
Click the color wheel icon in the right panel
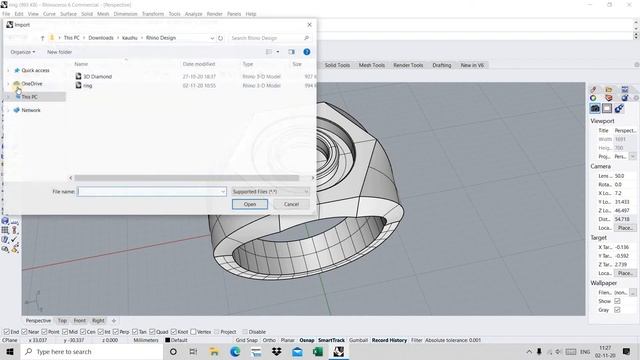coord(593,98)
